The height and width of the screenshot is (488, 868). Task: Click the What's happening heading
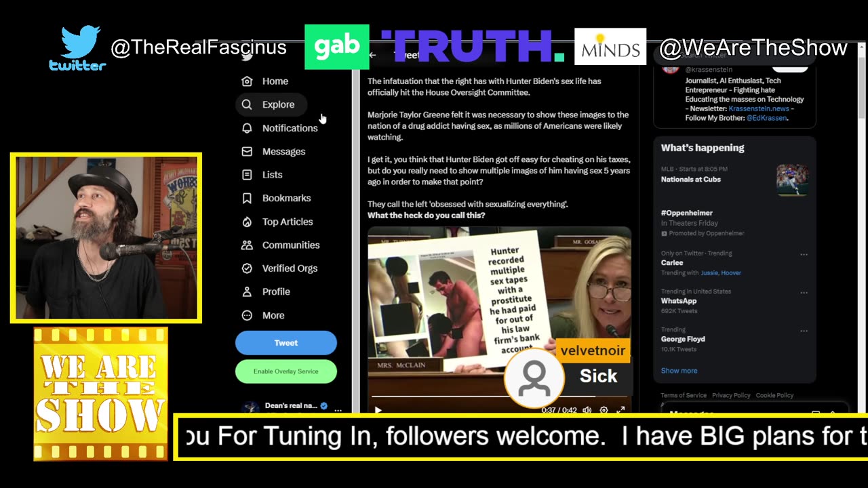point(703,148)
